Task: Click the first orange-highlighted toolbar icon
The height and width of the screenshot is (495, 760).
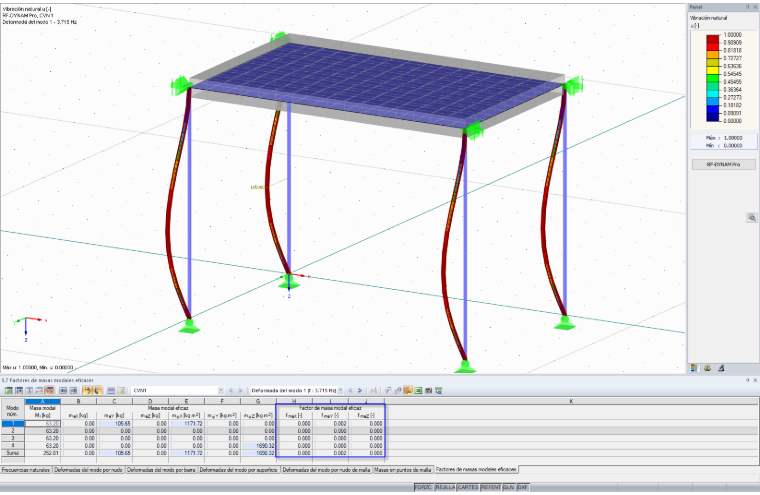Action: pos(87,390)
